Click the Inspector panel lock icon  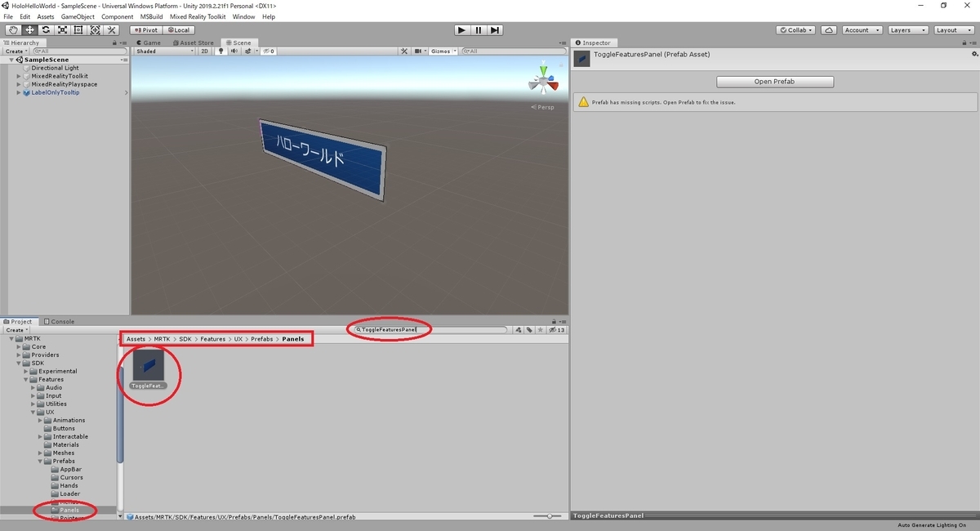pos(964,42)
